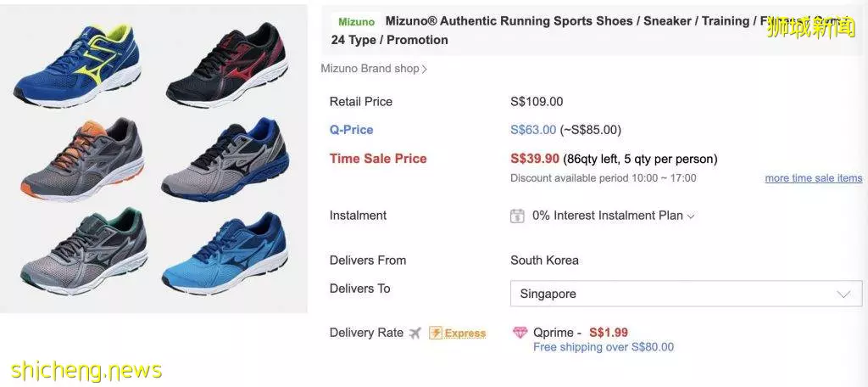This screenshot has width=868, height=387.
Task: Open more time sale items link
Action: click(x=813, y=178)
